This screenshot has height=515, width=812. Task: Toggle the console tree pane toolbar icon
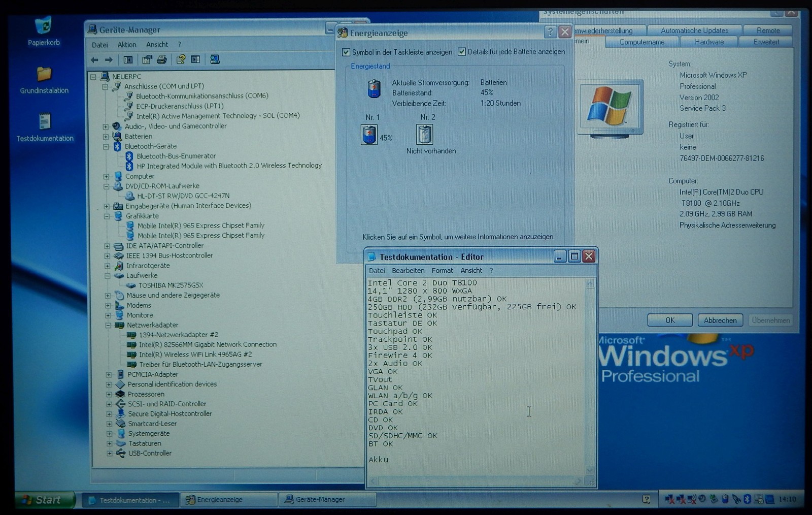[x=128, y=60]
